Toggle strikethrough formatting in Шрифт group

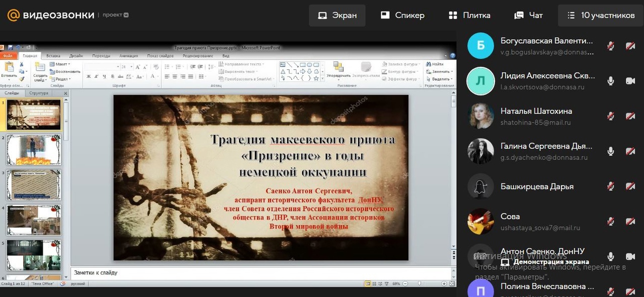[x=120, y=77]
